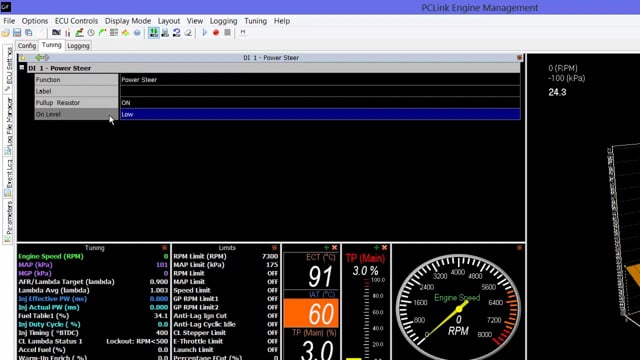Click the vertical bars gauge toolbar icon
The image size is (640, 360).
point(68,33)
